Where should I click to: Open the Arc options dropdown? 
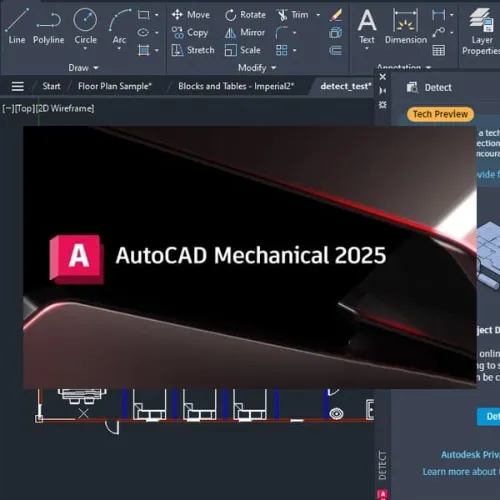[119, 49]
